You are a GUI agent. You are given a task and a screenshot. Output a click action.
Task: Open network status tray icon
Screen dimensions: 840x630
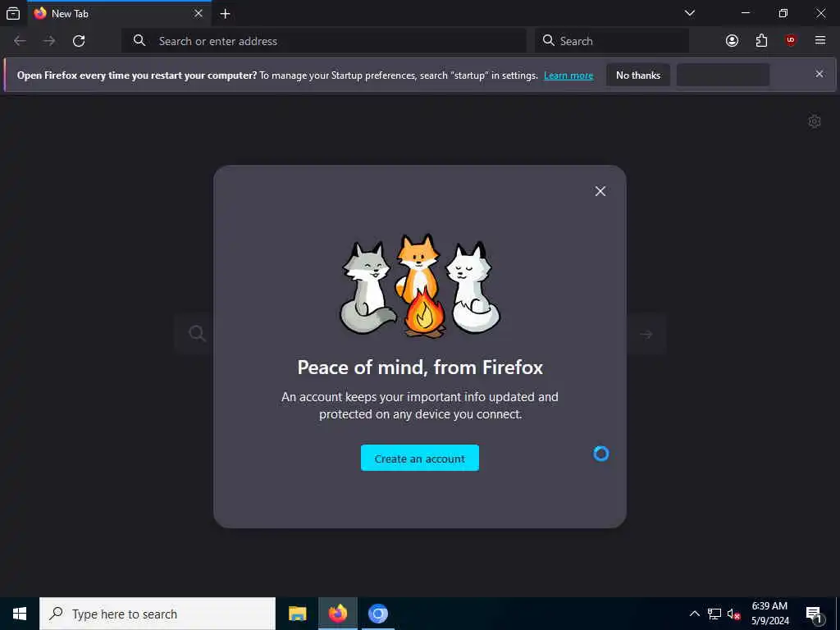point(714,614)
